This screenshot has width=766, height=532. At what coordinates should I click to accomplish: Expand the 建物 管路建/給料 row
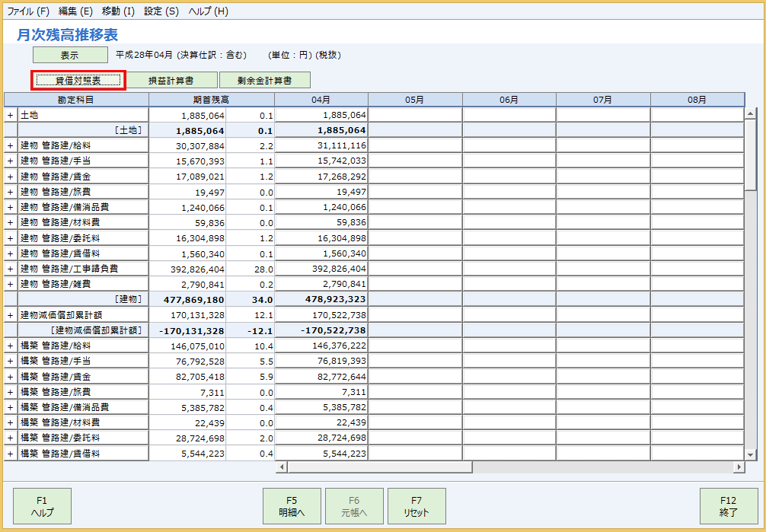point(8,145)
